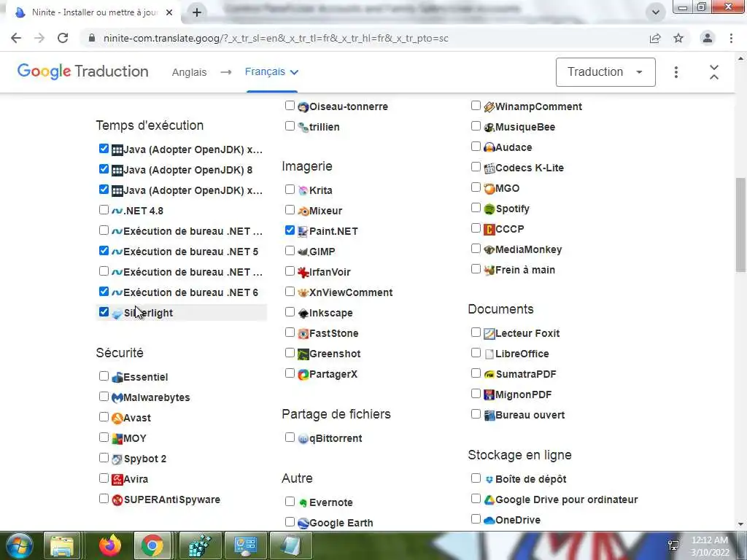This screenshot has width=747, height=560.
Task: Open file explorer from taskbar
Action: pos(62,545)
